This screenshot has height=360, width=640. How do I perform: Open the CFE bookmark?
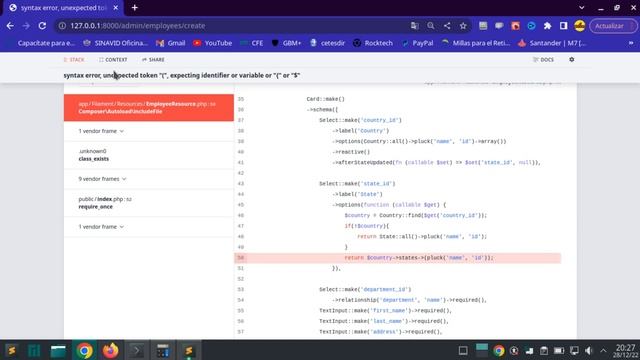click(x=252, y=43)
